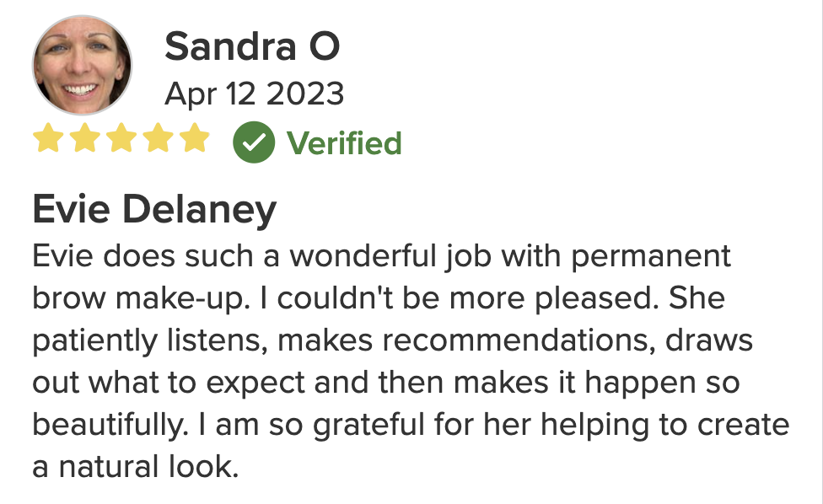
Task: Open reviewer name "Sandra O"
Action: (x=251, y=46)
